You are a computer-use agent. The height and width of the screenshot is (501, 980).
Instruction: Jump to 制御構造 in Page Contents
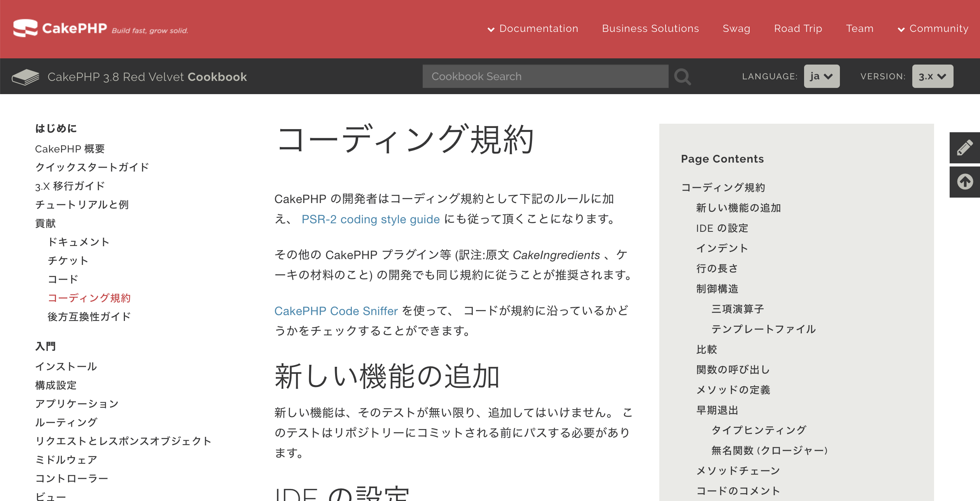pos(717,289)
